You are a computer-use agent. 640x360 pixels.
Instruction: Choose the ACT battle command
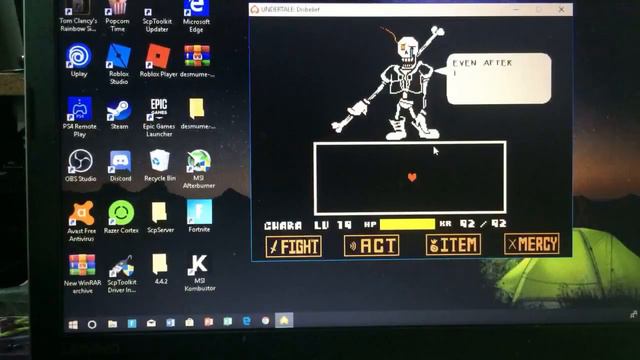(371, 245)
